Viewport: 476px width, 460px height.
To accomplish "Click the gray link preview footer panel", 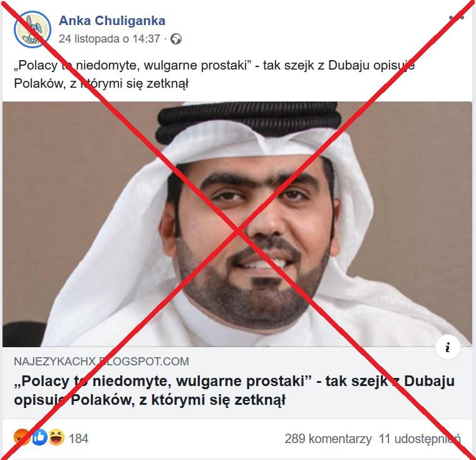I will tap(237, 383).
